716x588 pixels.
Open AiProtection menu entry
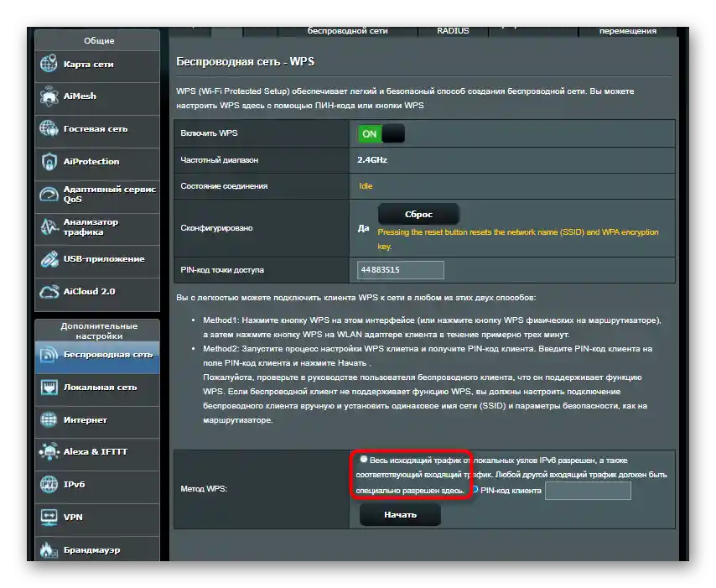tap(97, 164)
